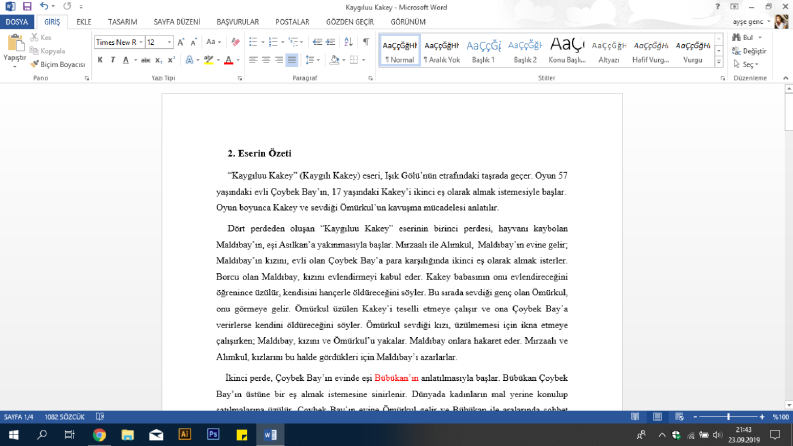The image size is (793, 446).
Task: Click the Yapıştır paste icon
Action: tap(15, 42)
